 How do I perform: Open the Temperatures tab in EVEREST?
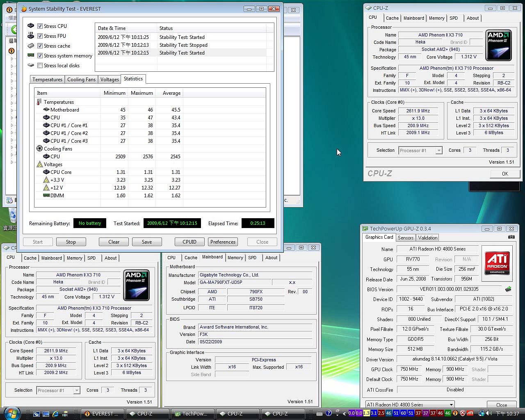47,80
